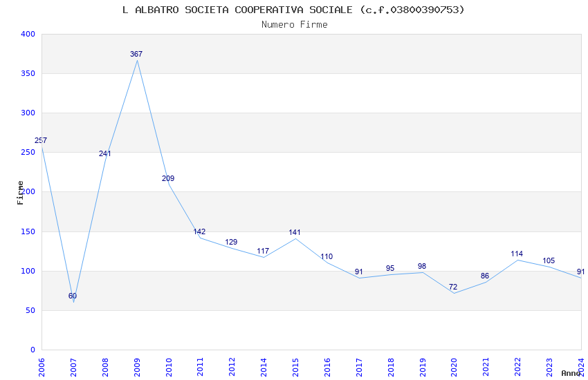Click the x-axis year 2020
Viewport: 588px width, 380px height.
pos(454,367)
